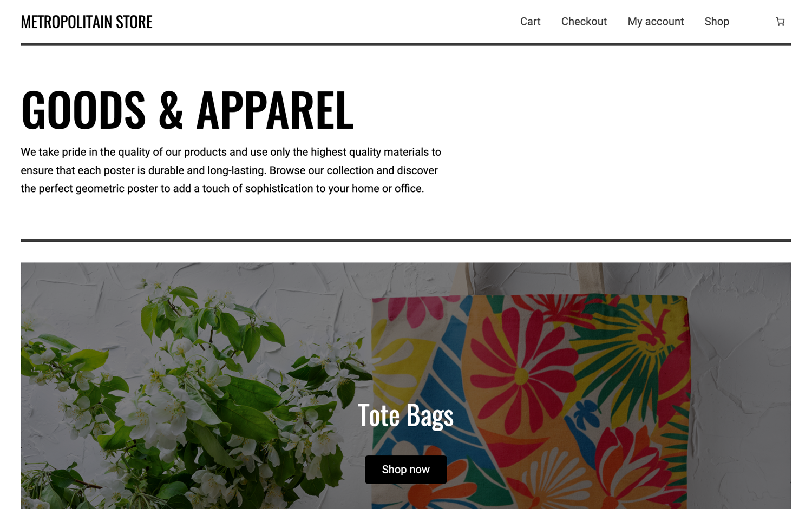Open the My account navigation link
Screen dimensions: 812x509
[656, 22]
